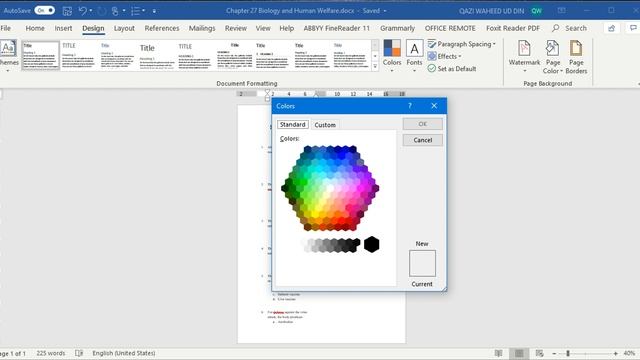Switch to Print Layout view

click(519, 353)
